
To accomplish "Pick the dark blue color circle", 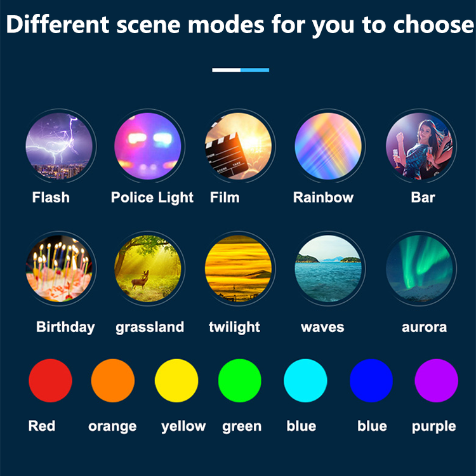I will (371, 381).
